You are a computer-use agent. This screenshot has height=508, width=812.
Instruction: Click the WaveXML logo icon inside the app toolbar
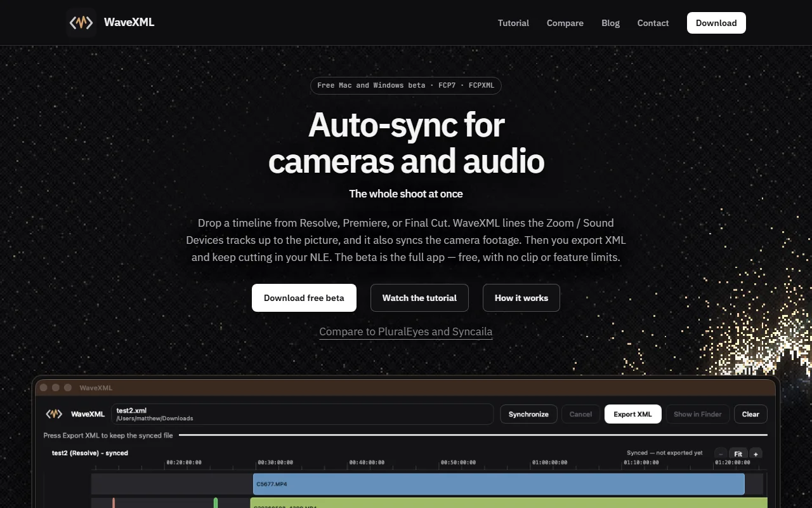(54, 414)
